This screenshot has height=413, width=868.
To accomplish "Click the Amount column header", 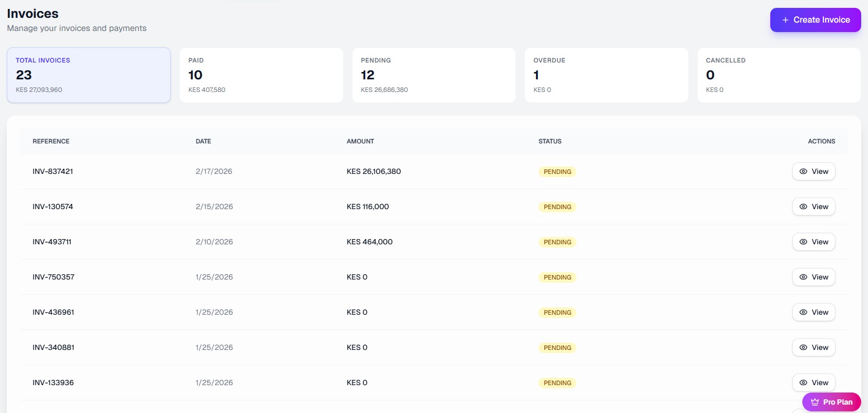I will [x=360, y=141].
